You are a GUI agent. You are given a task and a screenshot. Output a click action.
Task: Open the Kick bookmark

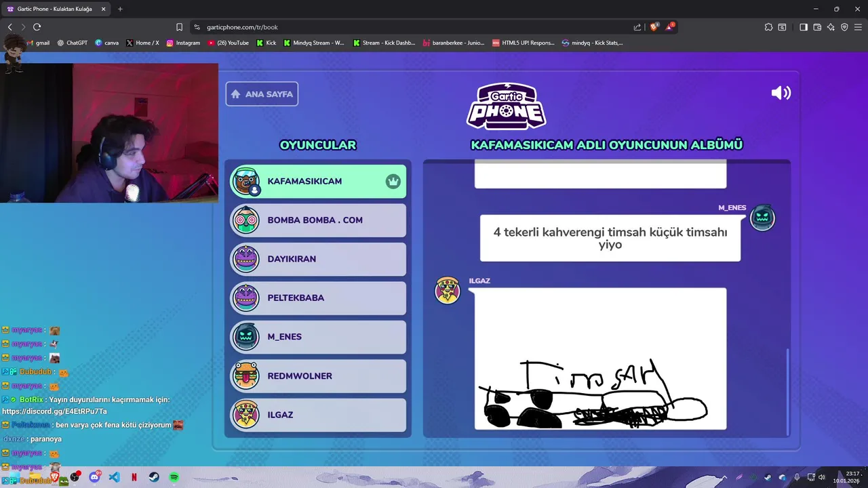coord(267,43)
